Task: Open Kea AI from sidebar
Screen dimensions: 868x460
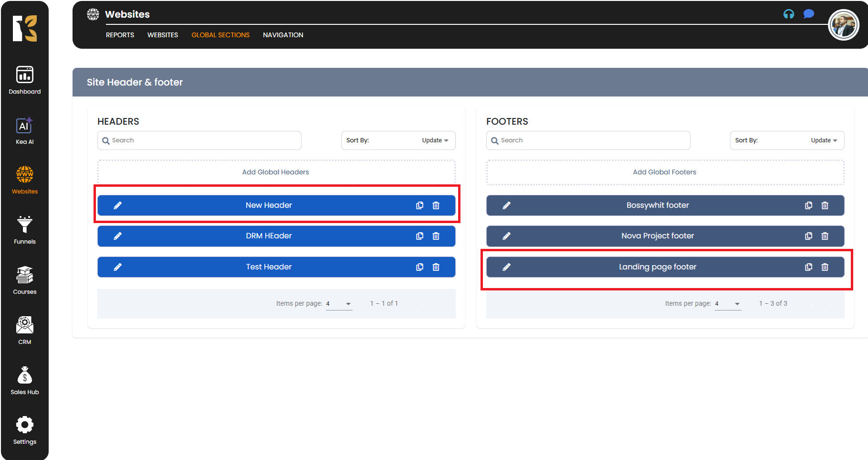Action: point(25,130)
